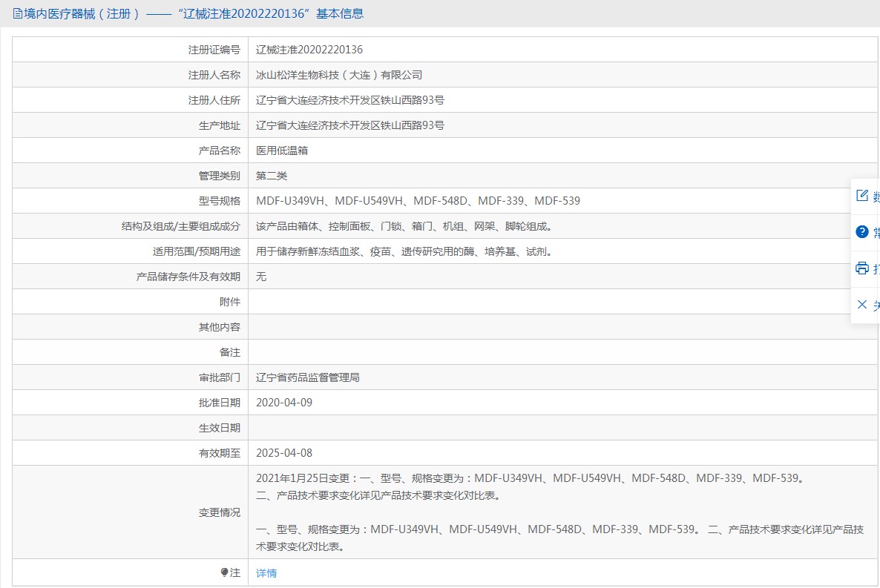
Task: Click the address value in the 生产地址 row
Action: pos(350,125)
